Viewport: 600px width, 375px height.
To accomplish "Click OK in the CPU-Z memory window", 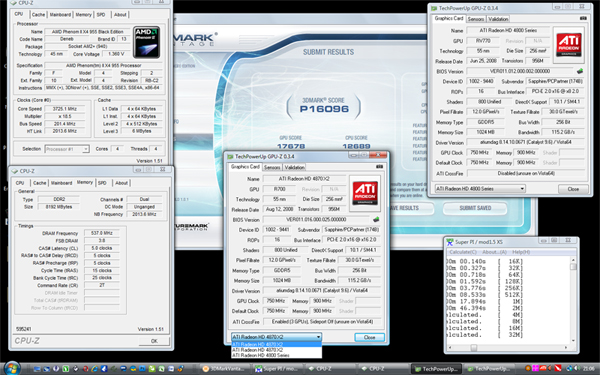I will (154, 341).
